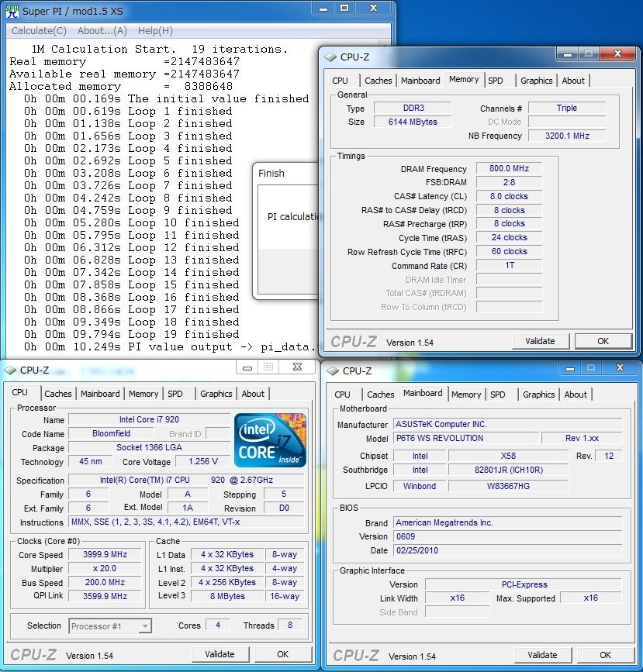Screen dimensions: 643x672
Task: Click Validate in the Mainboard CPU-Z window
Action: [542, 655]
